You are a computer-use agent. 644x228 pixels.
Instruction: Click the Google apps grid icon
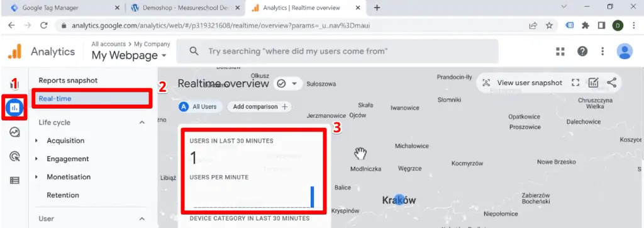click(560, 52)
